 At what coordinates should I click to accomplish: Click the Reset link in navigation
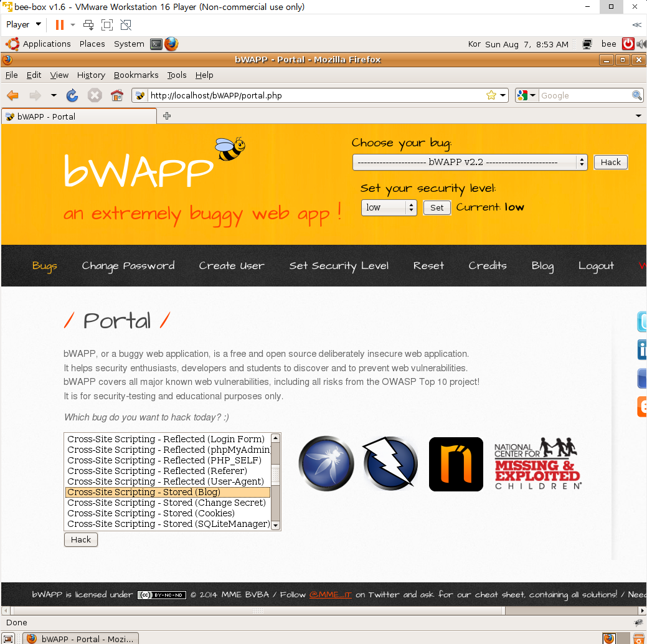click(428, 266)
